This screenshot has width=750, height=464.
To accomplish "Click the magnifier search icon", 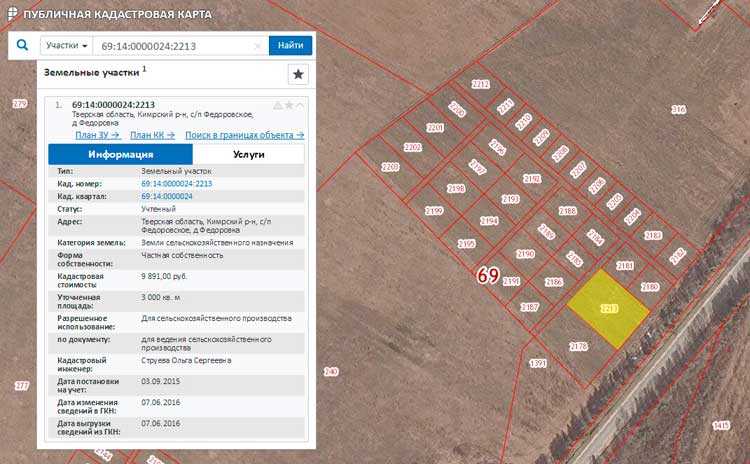I will (x=22, y=45).
